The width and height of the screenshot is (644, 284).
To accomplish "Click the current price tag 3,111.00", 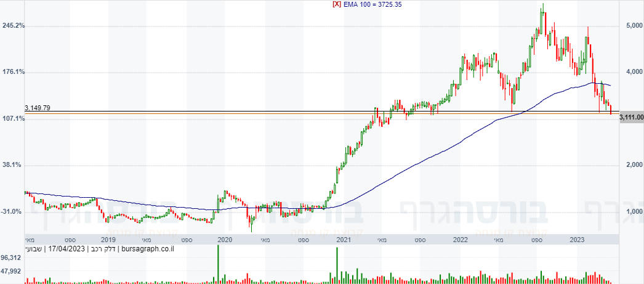I will tap(631, 118).
